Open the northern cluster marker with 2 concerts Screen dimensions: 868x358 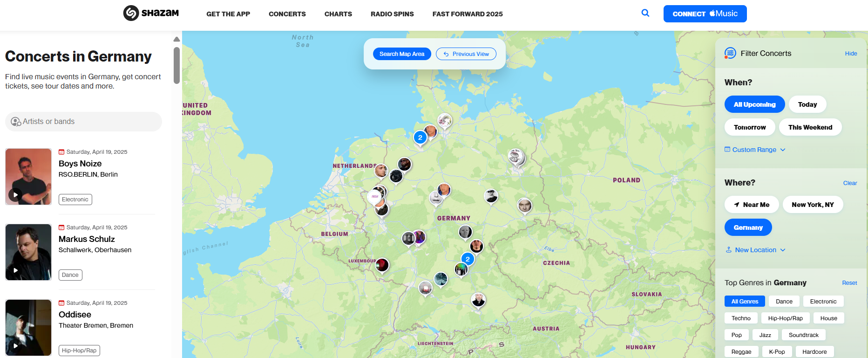(420, 138)
